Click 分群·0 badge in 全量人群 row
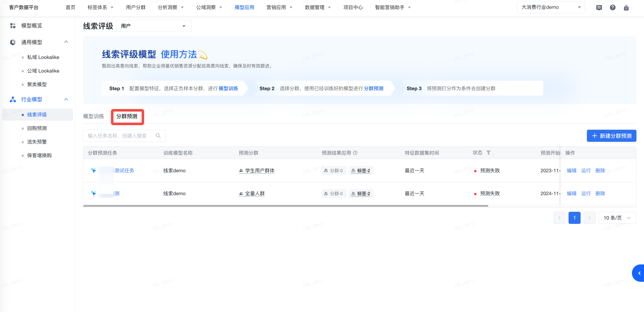Image resolution: width=644 pixels, height=312 pixels. point(334,193)
